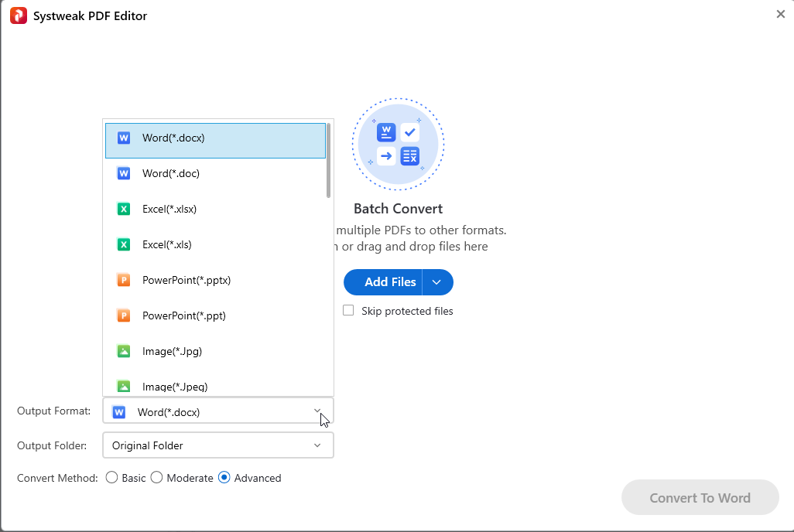Select the Basic convert method
This screenshot has width=794, height=532.
click(112, 477)
